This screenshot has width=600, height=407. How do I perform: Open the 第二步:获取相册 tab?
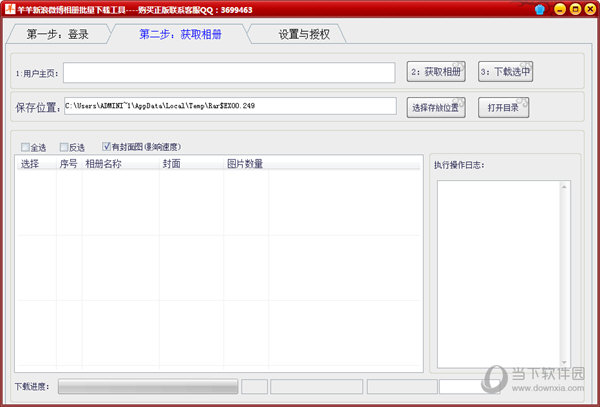pos(182,34)
